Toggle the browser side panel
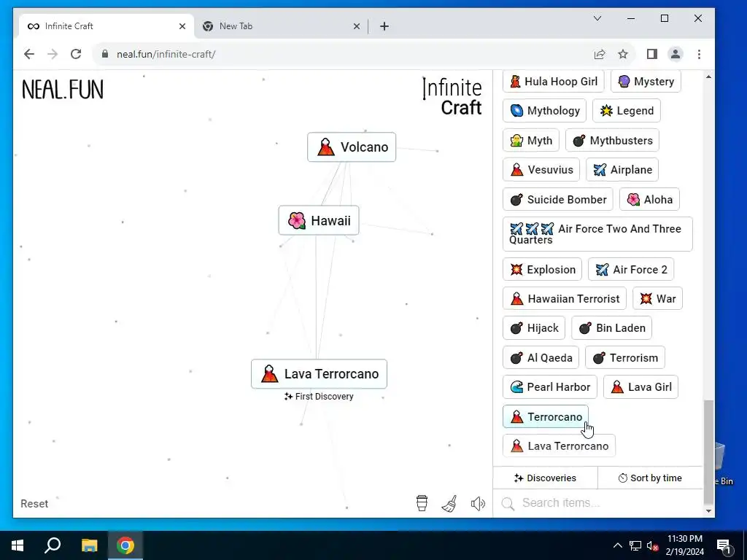This screenshot has width=747, height=560. [x=651, y=54]
